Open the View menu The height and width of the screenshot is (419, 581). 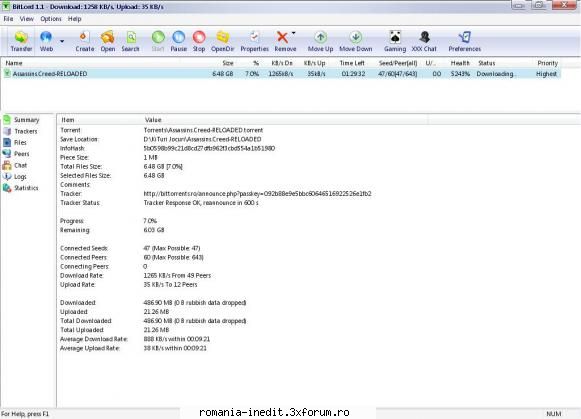pyautogui.click(x=27, y=19)
